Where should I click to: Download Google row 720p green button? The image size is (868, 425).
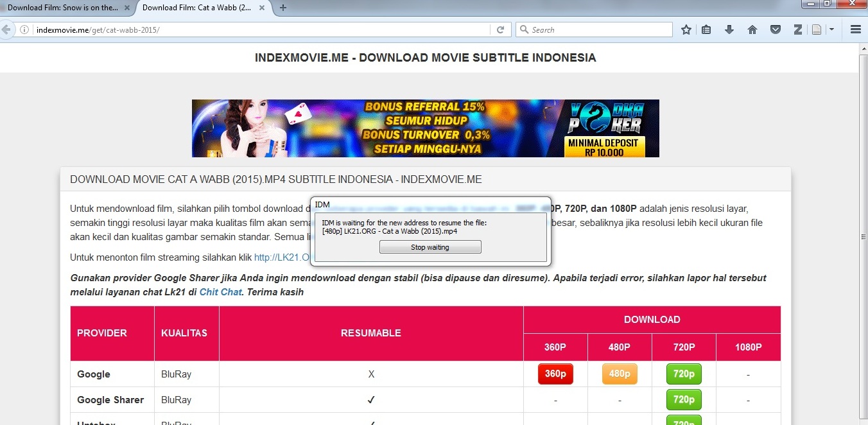coord(684,374)
